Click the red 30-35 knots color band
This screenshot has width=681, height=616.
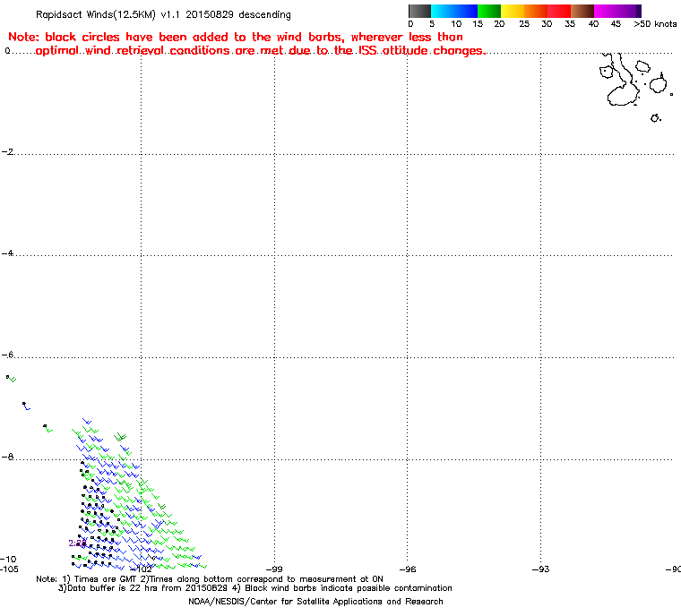point(559,11)
